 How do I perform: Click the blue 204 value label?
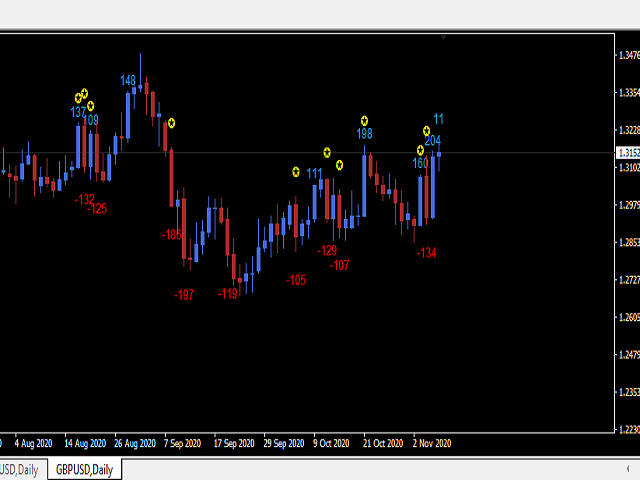click(433, 140)
